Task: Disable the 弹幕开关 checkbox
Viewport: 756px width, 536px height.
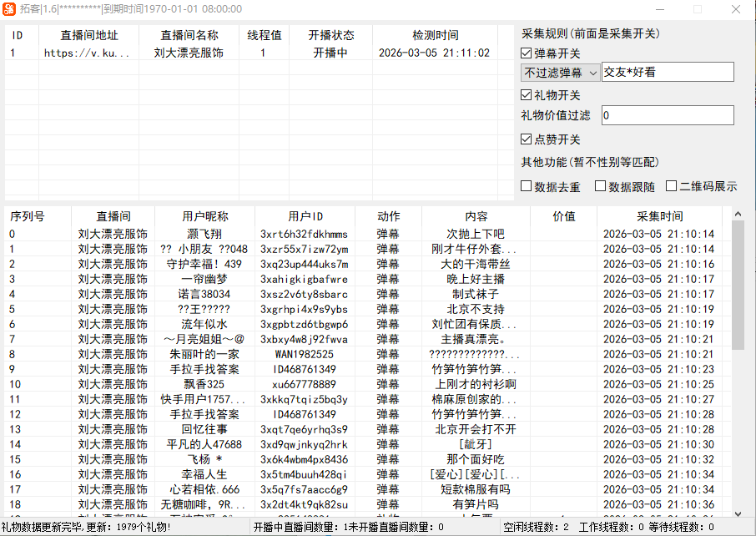Action: point(526,53)
